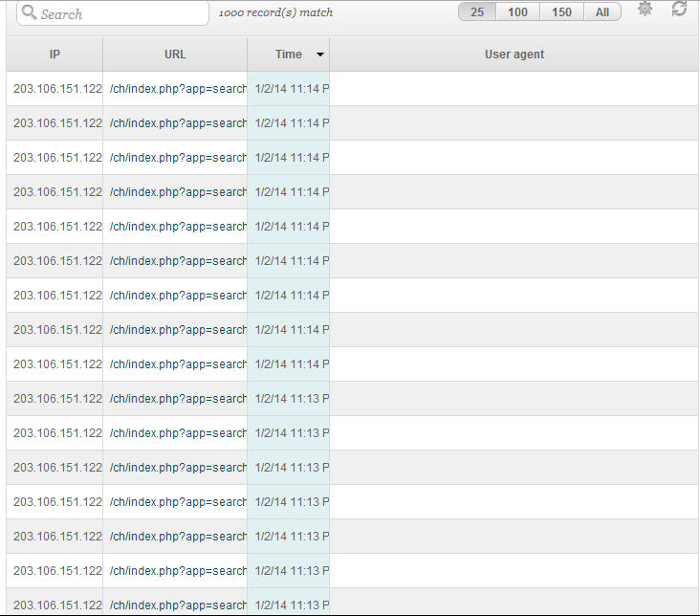Click the Time column header label
700x616 pixels.
288,55
